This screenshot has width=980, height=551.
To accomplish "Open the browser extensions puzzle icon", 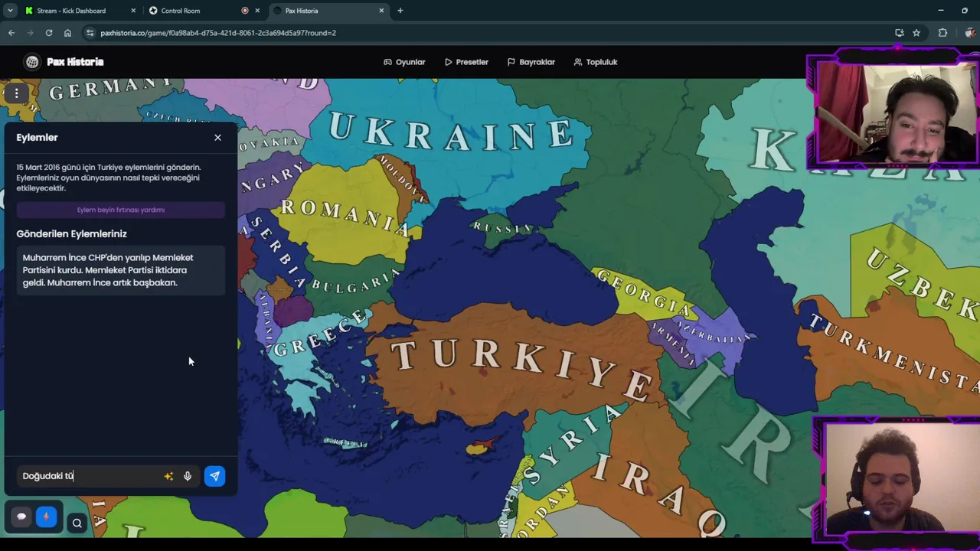I will [x=942, y=33].
